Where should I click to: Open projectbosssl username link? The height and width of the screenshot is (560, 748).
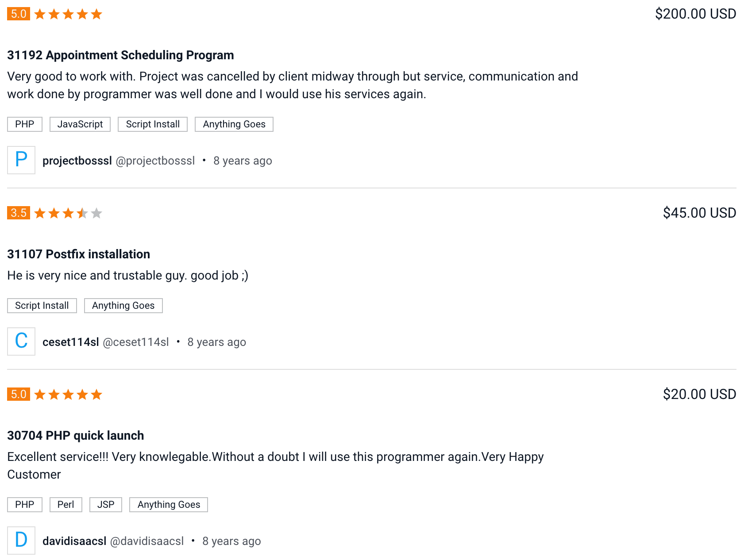[77, 161]
